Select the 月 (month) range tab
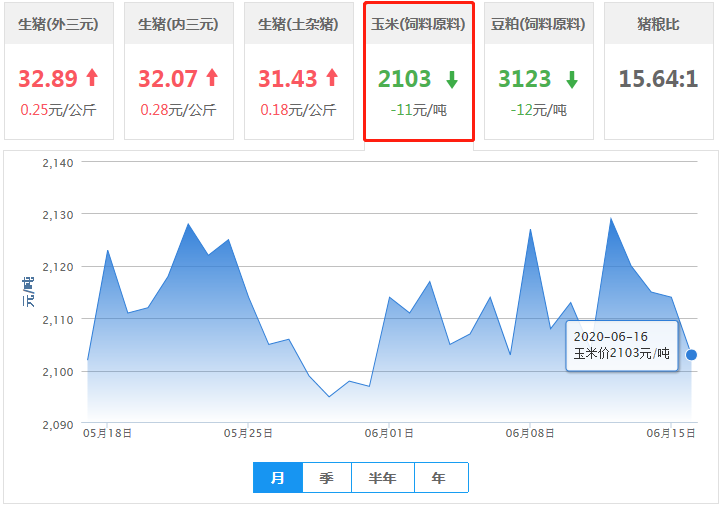This screenshot has height=506, width=723. tap(278, 478)
